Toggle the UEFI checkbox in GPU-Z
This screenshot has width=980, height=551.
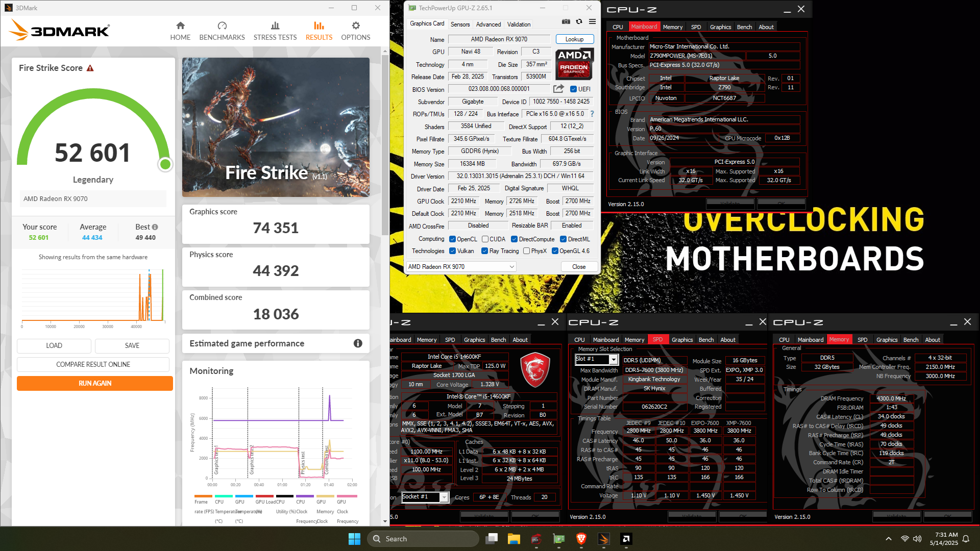tap(573, 89)
